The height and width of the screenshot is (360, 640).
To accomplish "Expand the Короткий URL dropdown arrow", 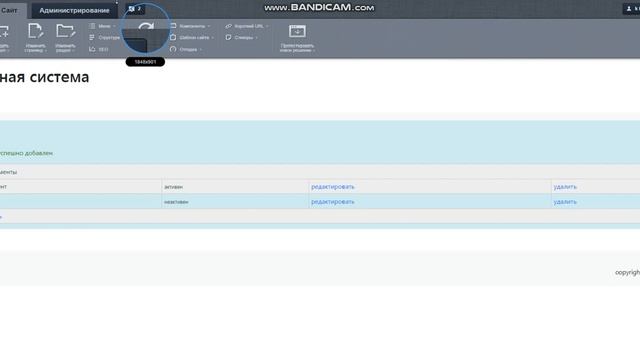I will pyautogui.click(x=267, y=27).
